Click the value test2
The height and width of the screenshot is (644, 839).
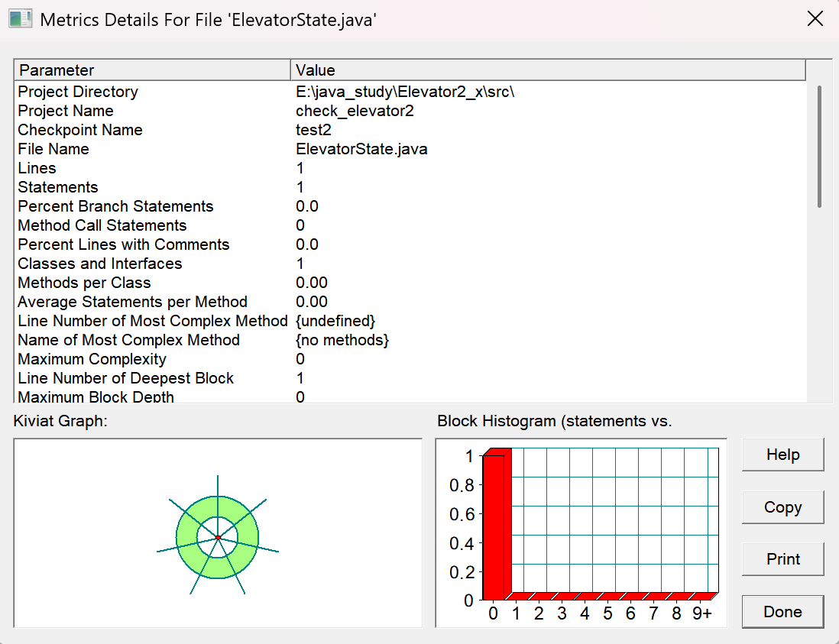pyautogui.click(x=313, y=130)
